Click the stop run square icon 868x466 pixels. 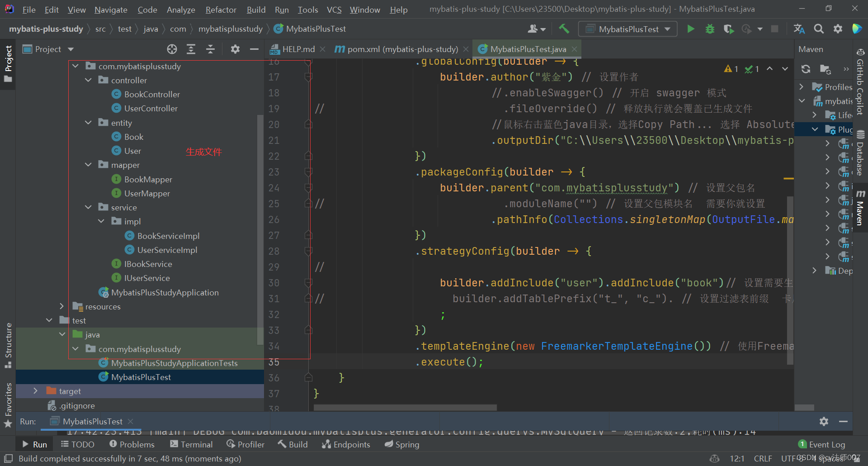[774, 29]
